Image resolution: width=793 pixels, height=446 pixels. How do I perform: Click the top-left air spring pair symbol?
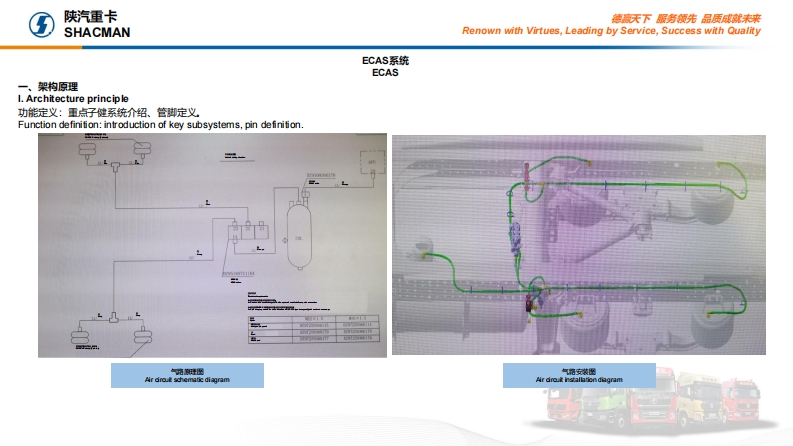click(116, 155)
